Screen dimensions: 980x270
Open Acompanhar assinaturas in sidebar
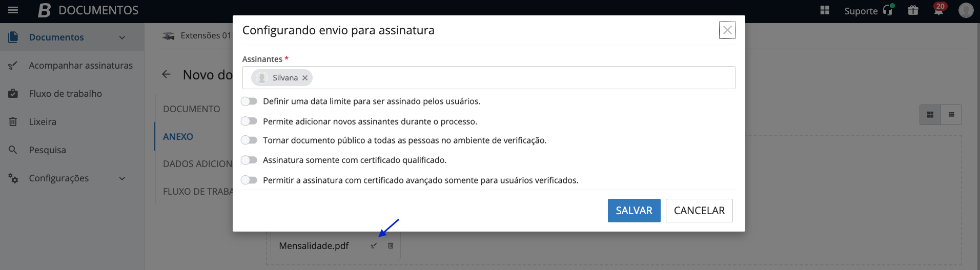coord(80,66)
